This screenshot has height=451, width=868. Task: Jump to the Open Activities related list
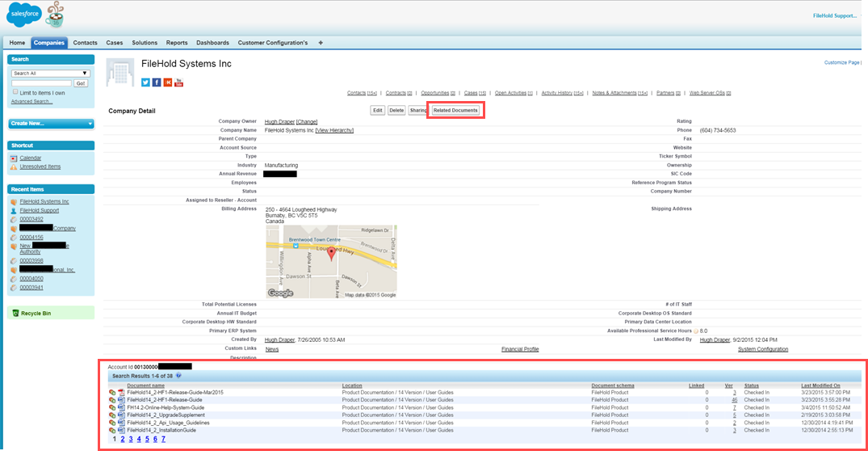coord(514,93)
